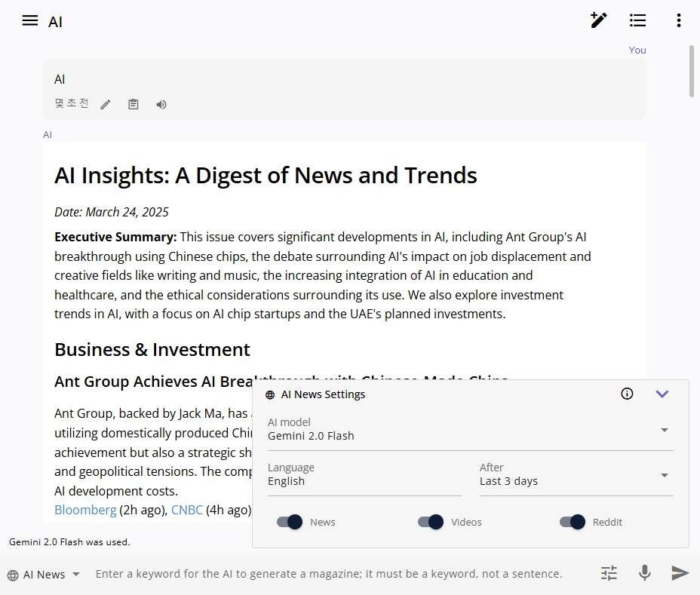
Task: Click the microphone voice input icon
Action: [x=645, y=572]
